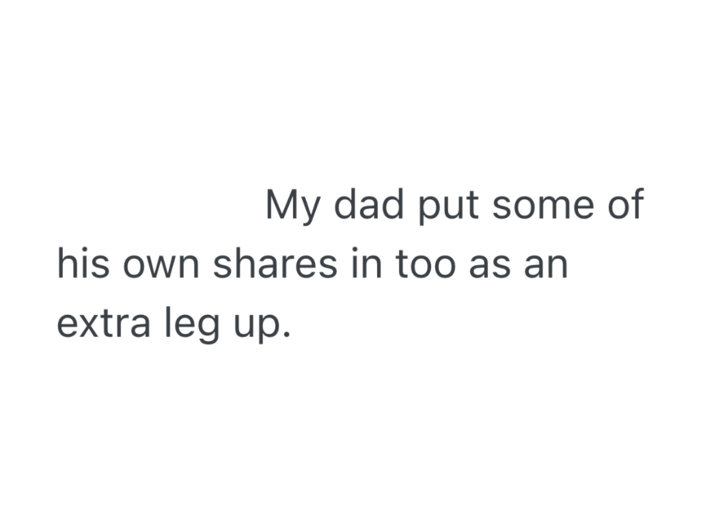716x515 pixels.
Task: Click on the word "extra"
Action: [103, 325]
